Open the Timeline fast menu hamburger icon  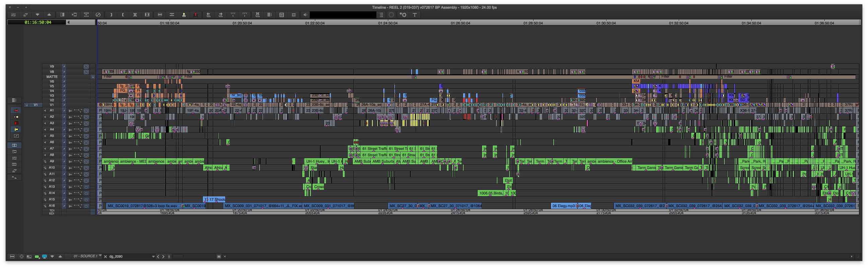(12, 257)
